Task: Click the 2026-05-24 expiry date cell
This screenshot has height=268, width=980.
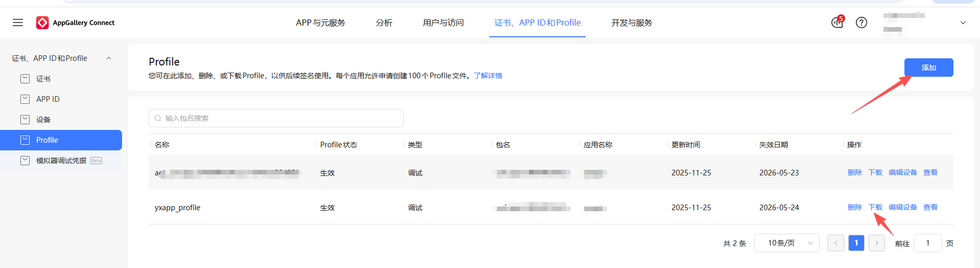Action: pos(779,208)
